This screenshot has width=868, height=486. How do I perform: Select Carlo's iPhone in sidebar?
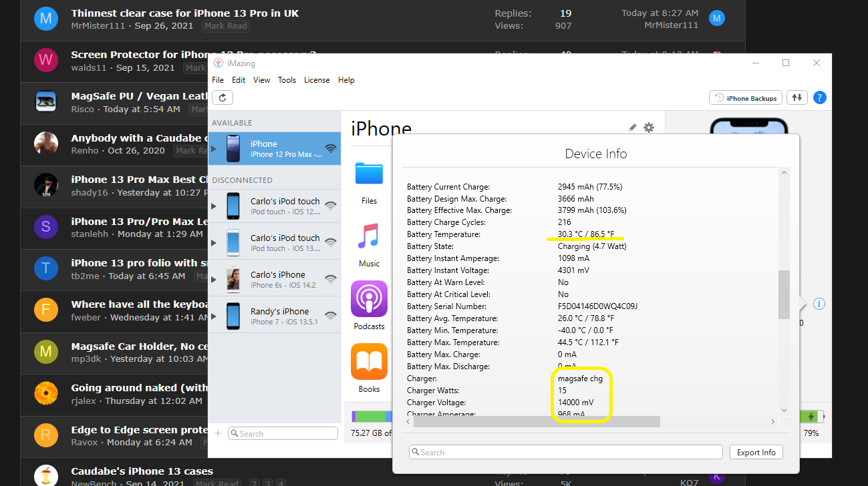[x=275, y=279]
